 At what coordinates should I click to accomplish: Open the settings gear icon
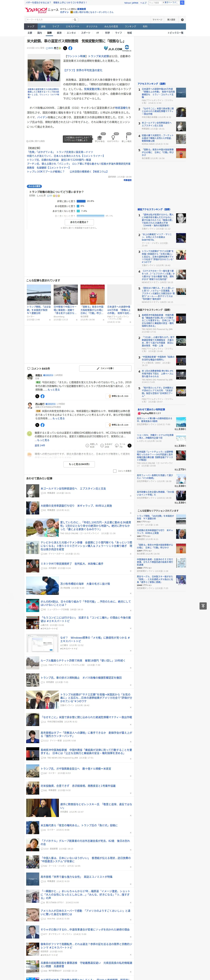[182, 20]
